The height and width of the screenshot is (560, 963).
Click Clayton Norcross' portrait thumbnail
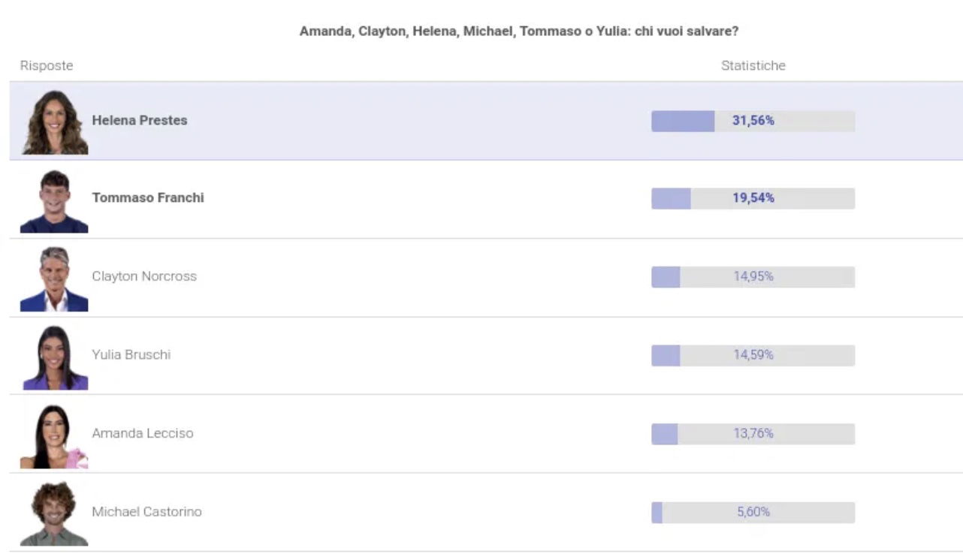pos(54,278)
